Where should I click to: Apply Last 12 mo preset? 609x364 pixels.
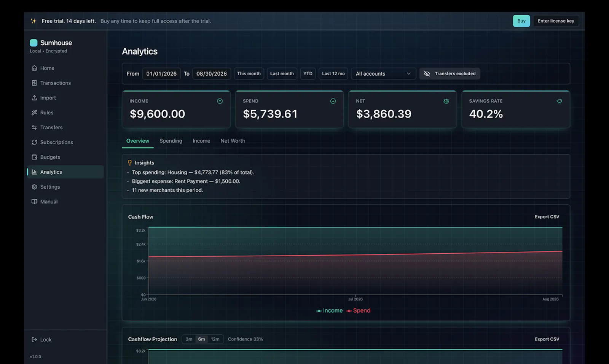tap(333, 74)
